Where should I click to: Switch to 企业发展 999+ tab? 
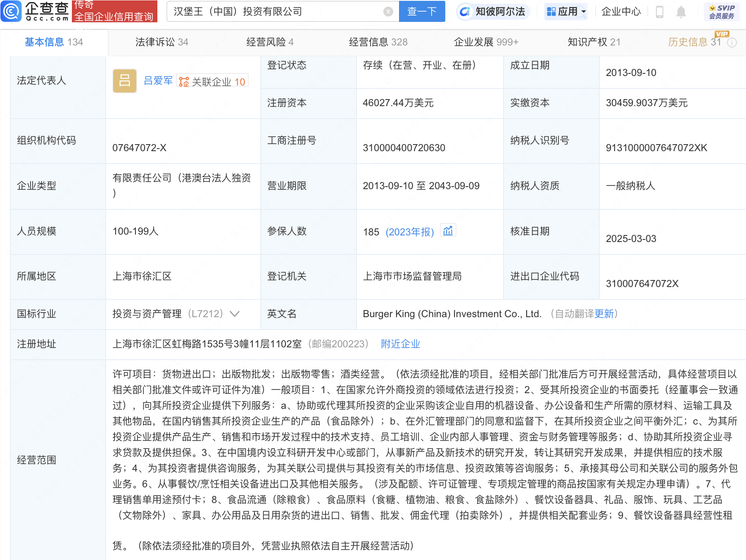point(486,42)
